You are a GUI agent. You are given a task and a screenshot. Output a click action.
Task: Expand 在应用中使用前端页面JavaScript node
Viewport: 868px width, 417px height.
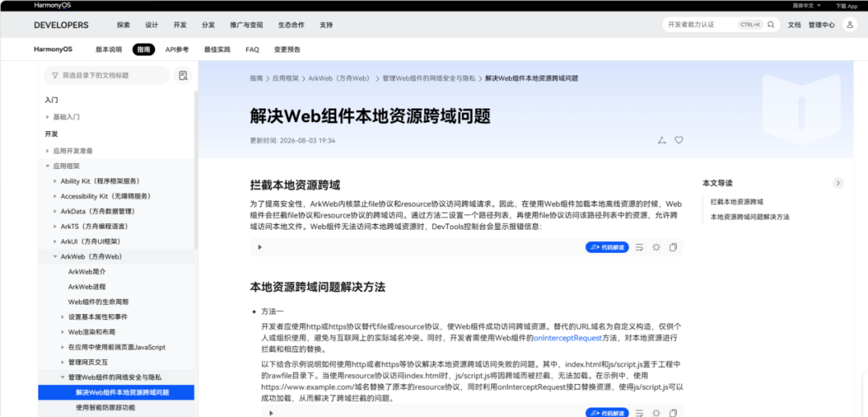tap(63, 347)
